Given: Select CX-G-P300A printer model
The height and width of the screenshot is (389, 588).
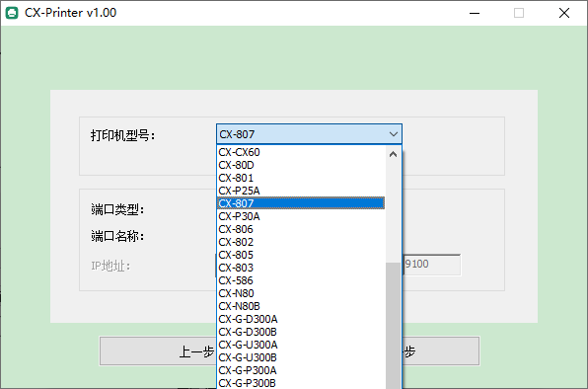Looking at the screenshot, I should point(301,370).
